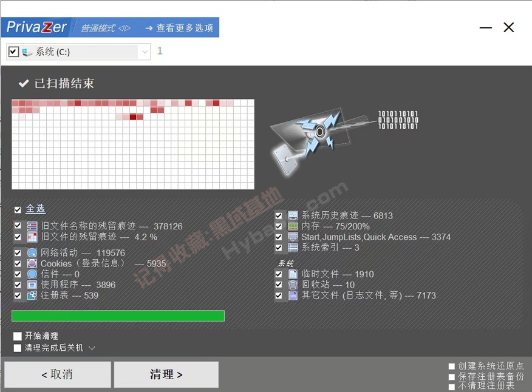Viewport: 532px width, 392px height.
Task: Expand the 清理完成后关机 options arrow
Action: (x=92, y=348)
